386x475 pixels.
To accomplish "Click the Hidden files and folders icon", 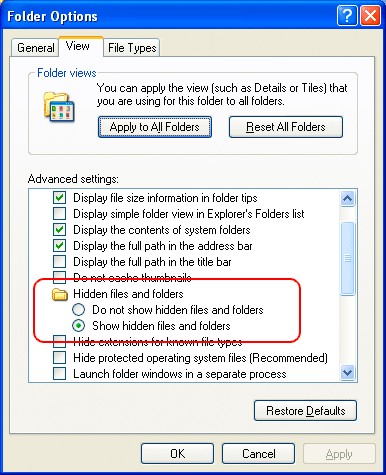I will point(60,294).
